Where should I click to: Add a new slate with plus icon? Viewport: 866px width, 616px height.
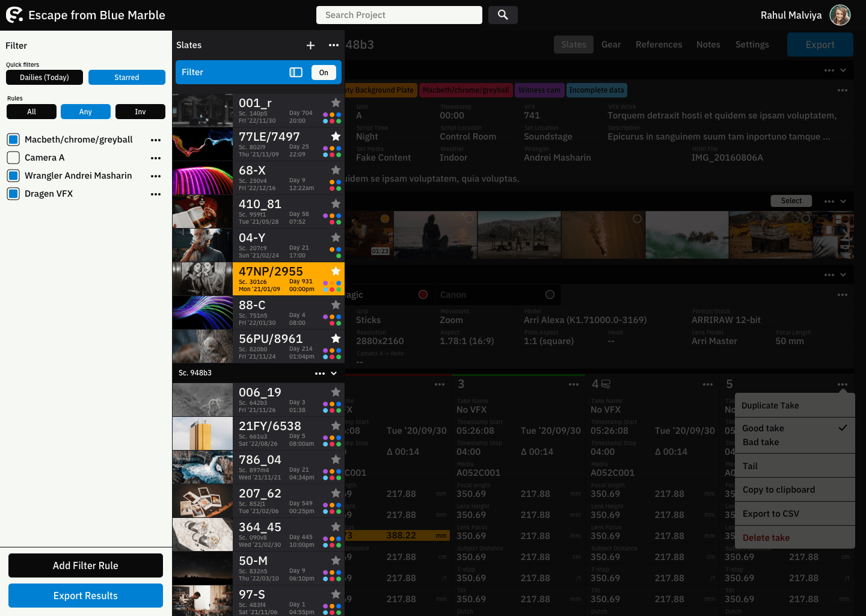coord(310,45)
